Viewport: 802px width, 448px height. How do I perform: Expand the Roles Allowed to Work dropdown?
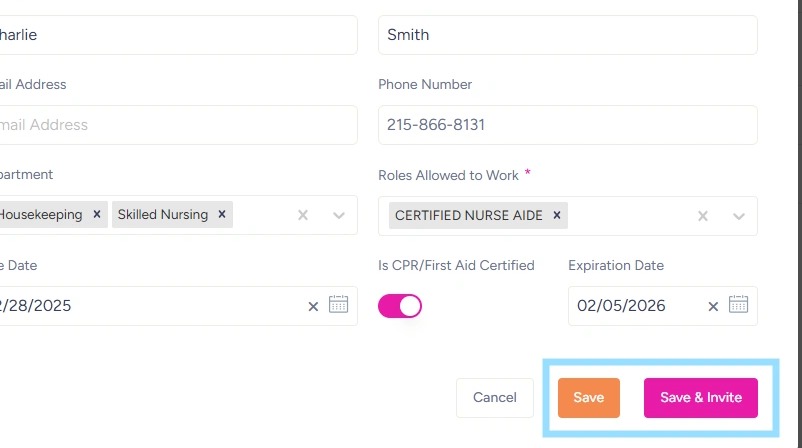click(739, 216)
